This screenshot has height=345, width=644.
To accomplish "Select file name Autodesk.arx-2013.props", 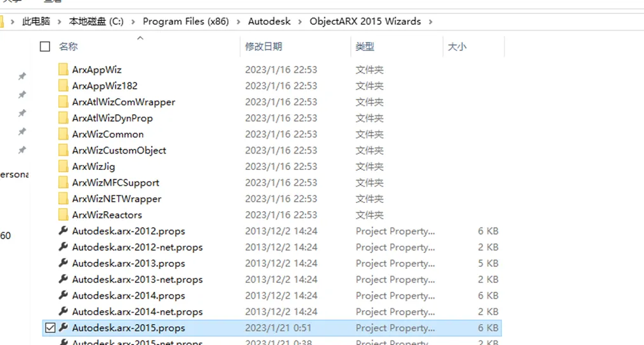I will point(129,263).
